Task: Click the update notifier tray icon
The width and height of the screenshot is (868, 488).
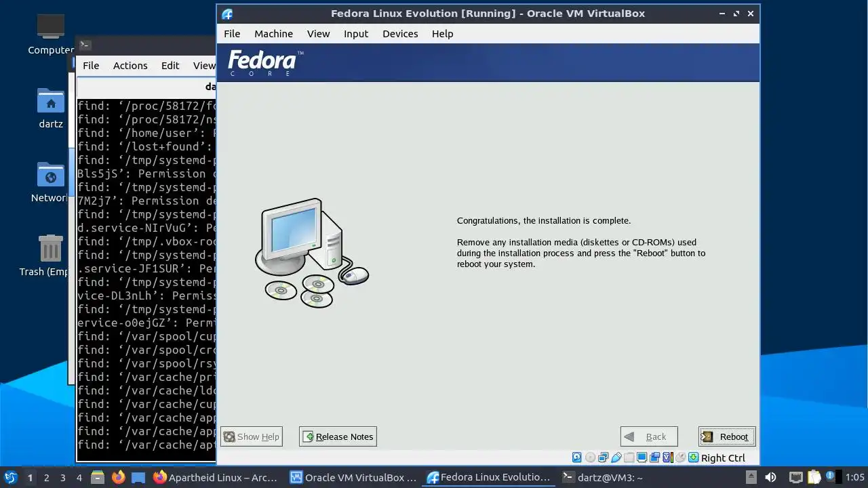Action: click(830, 477)
